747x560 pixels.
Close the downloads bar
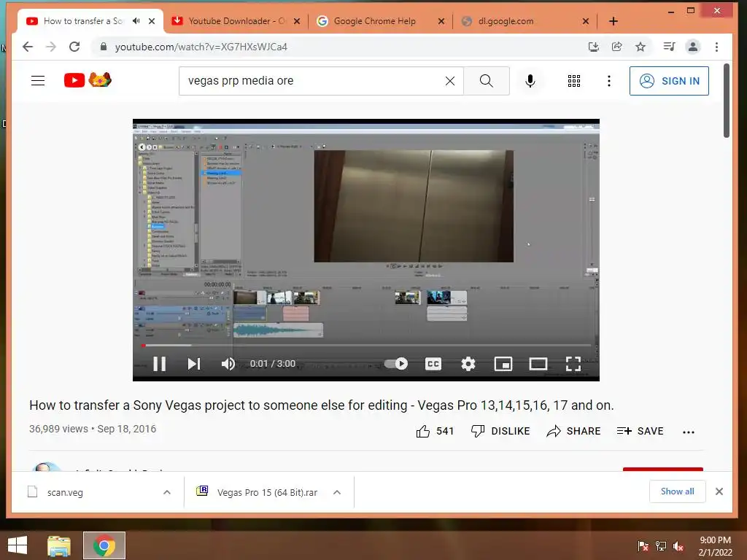[x=719, y=491]
